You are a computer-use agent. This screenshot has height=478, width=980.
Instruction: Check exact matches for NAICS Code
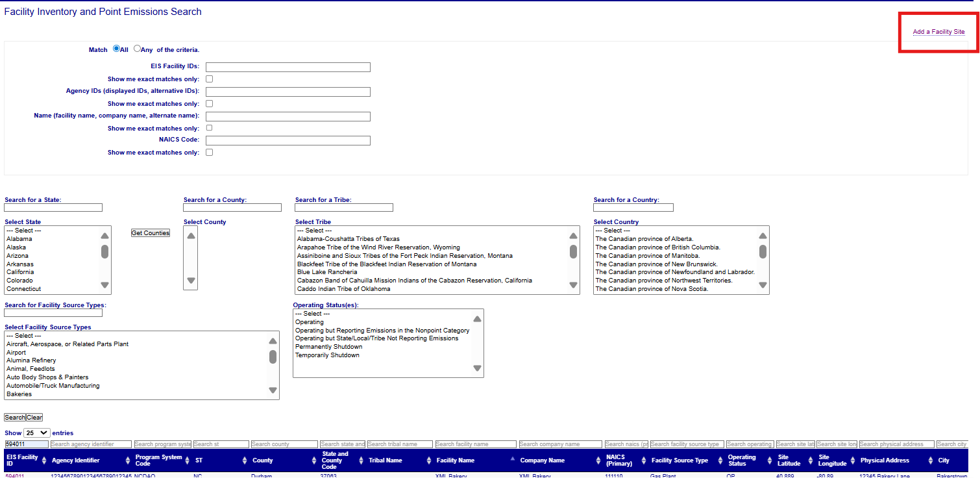pyautogui.click(x=209, y=153)
